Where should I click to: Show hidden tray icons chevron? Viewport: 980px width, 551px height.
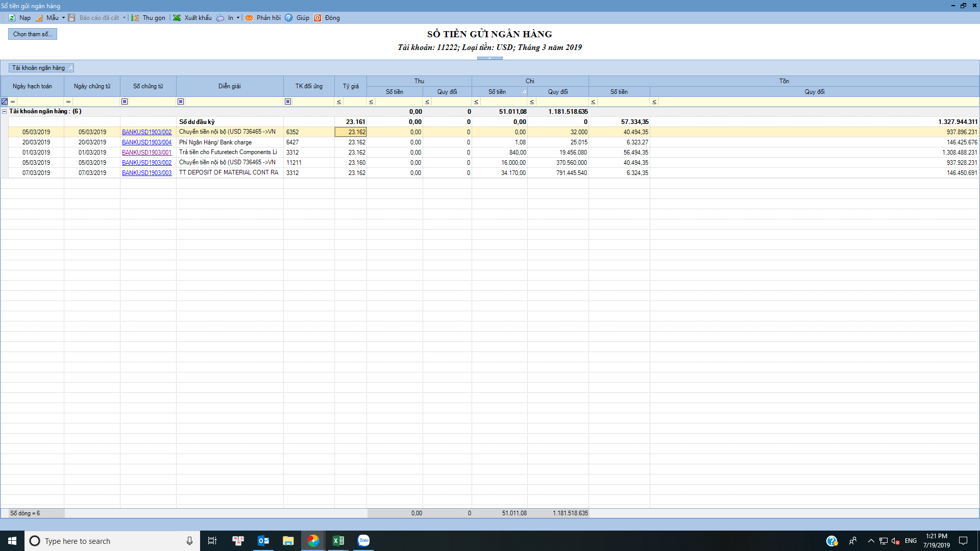871,541
